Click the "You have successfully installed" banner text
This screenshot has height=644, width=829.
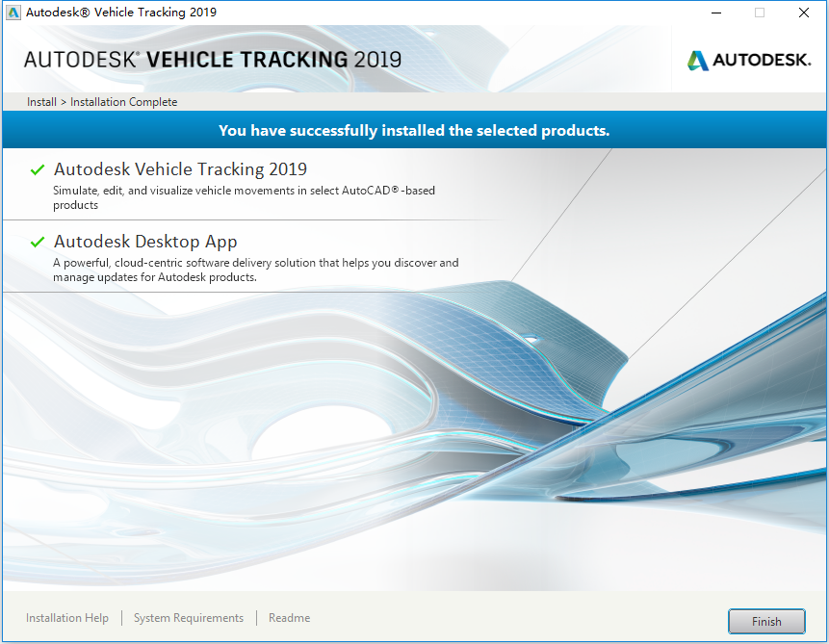(x=414, y=130)
